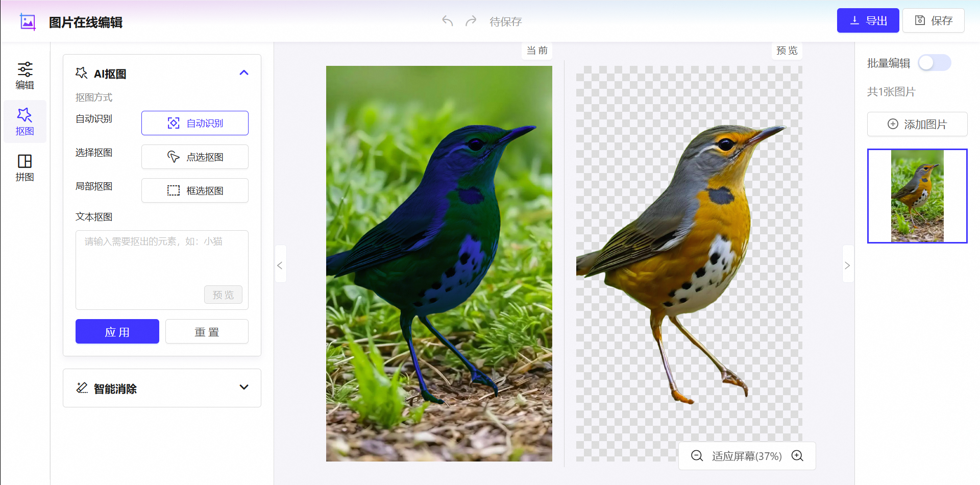Screen dimensions: 980x485
Task: Undo the last edit
Action: 448,21
